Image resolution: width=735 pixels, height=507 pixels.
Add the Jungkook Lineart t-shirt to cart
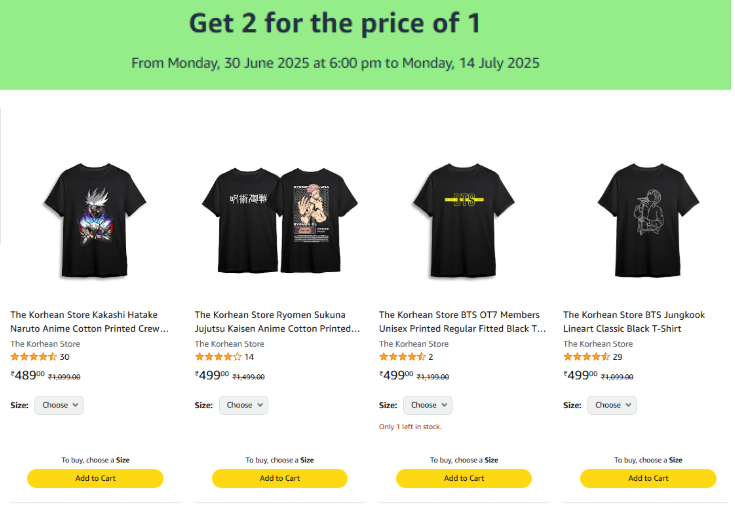pos(647,478)
